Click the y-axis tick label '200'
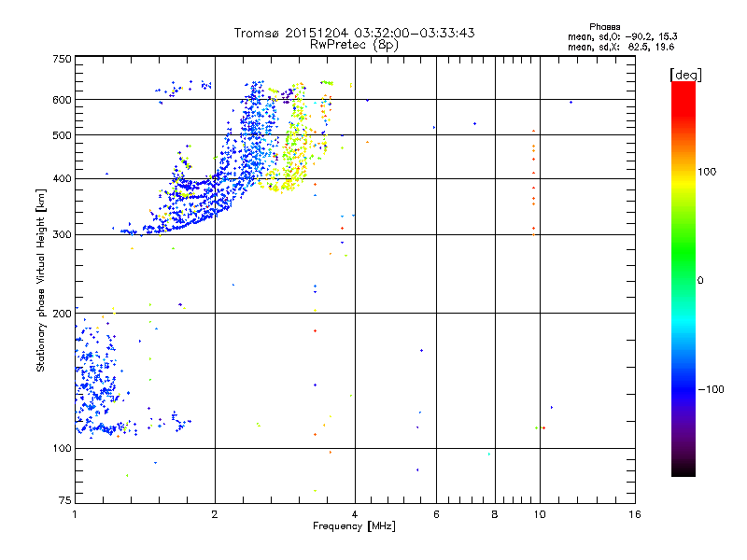Image resolution: width=747 pixels, height=560 pixels. 62,314
